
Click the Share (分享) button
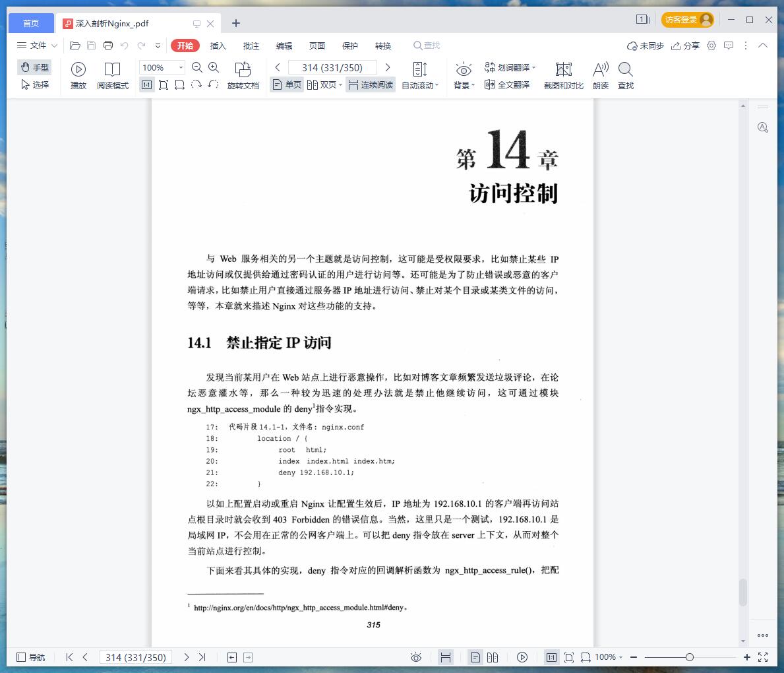pyautogui.click(x=685, y=46)
